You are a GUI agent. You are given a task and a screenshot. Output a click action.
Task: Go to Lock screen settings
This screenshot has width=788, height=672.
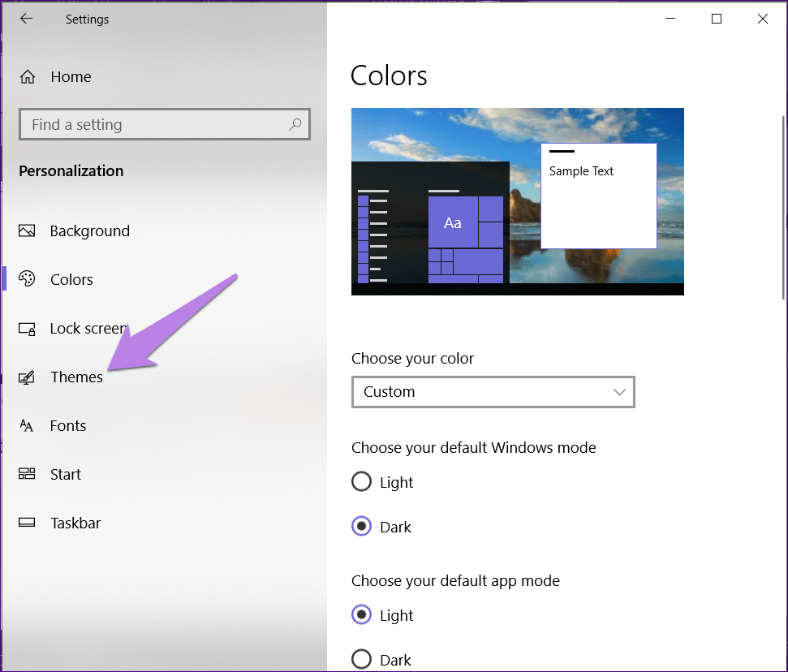88,329
